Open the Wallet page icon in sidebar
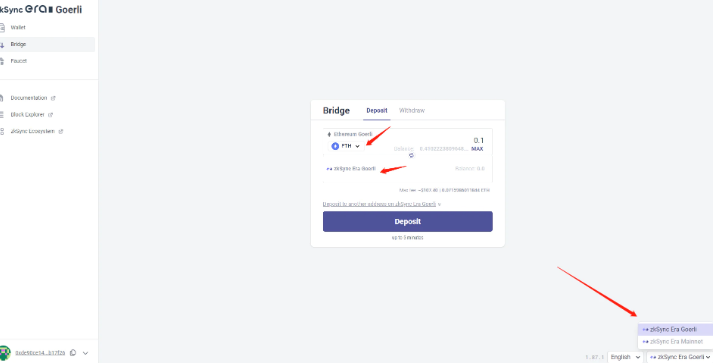 (2, 27)
